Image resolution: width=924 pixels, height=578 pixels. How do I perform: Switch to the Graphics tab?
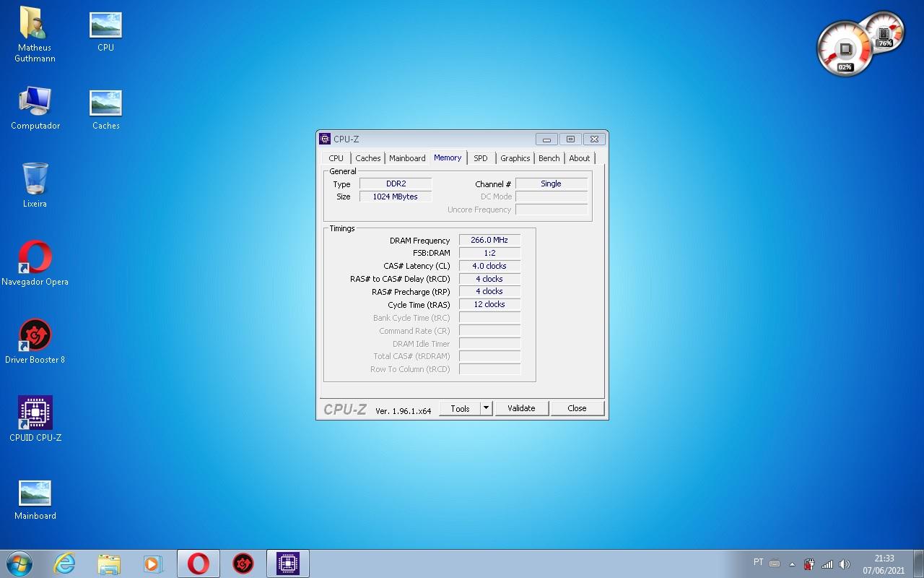pyautogui.click(x=515, y=158)
